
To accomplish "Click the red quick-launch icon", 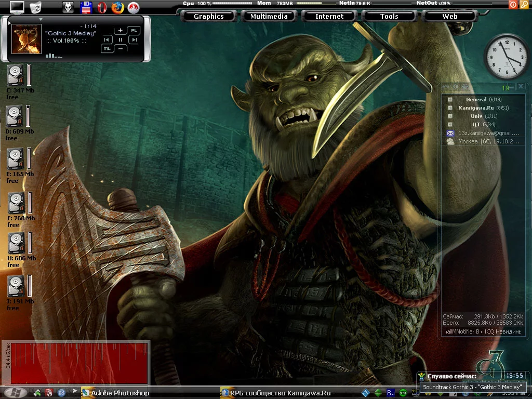I will (x=49, y=393).
